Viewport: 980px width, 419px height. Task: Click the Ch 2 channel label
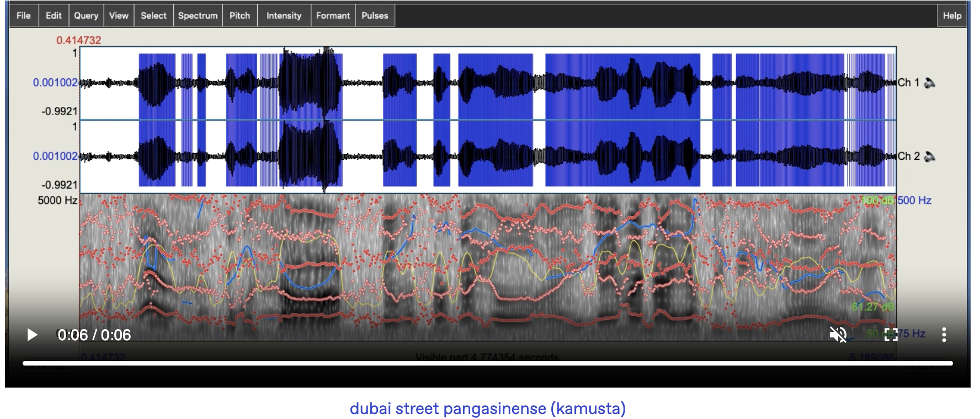point(908,156)
